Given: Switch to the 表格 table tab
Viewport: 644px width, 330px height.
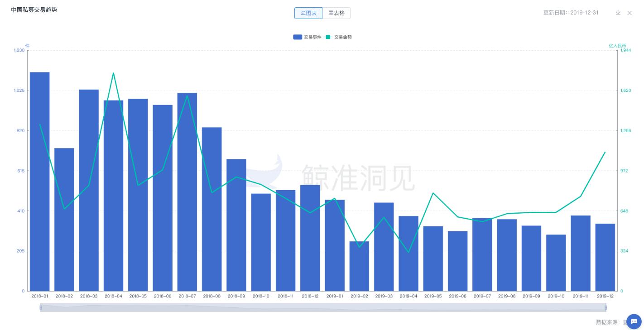Looking at the screenshot, I should coord(336,13).
